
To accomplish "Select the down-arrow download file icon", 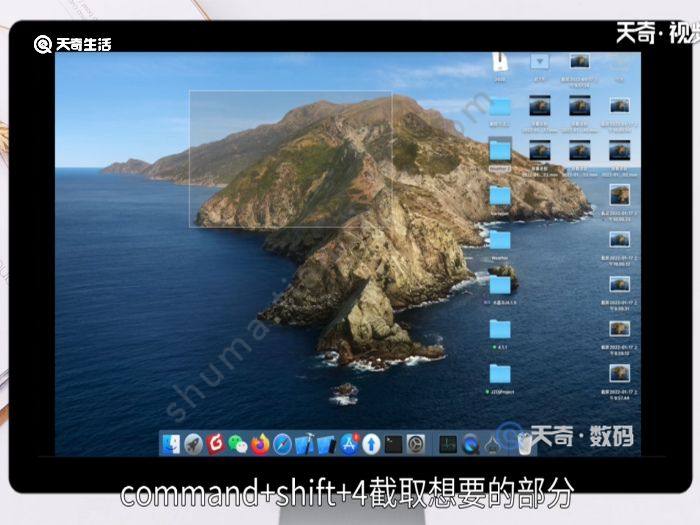I will [x=540, y=62].
